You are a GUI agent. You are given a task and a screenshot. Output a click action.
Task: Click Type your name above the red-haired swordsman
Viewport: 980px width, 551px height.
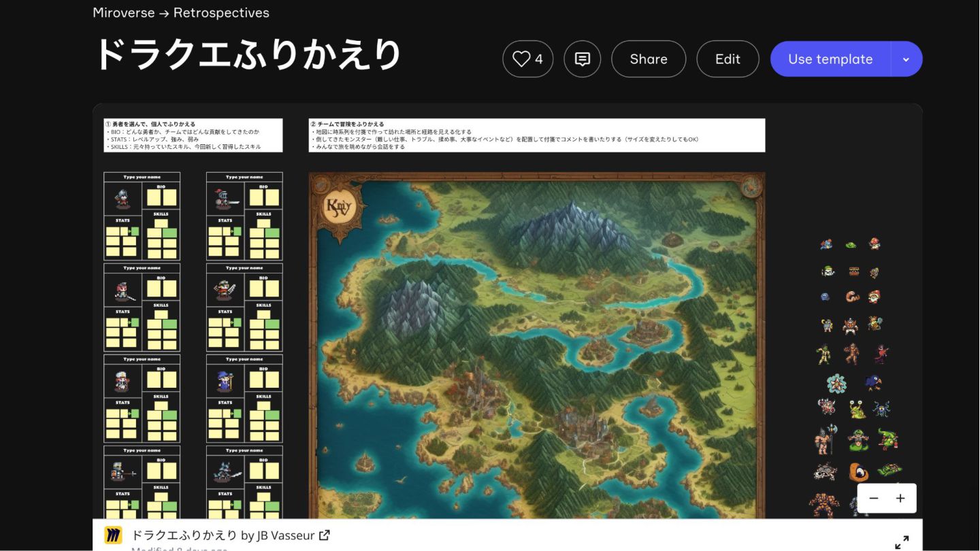[142, 268]
